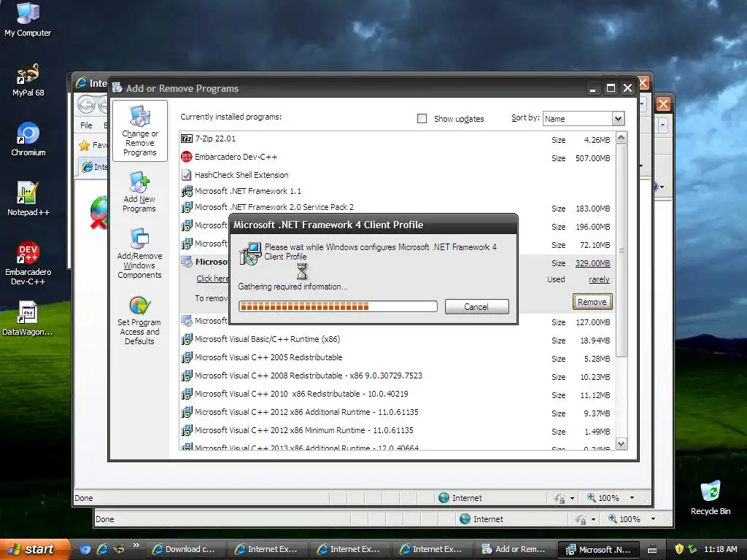747x560 pixels.
Task: Select Embarcadero Dev-C++ in program list
Action: coord(397,157)
